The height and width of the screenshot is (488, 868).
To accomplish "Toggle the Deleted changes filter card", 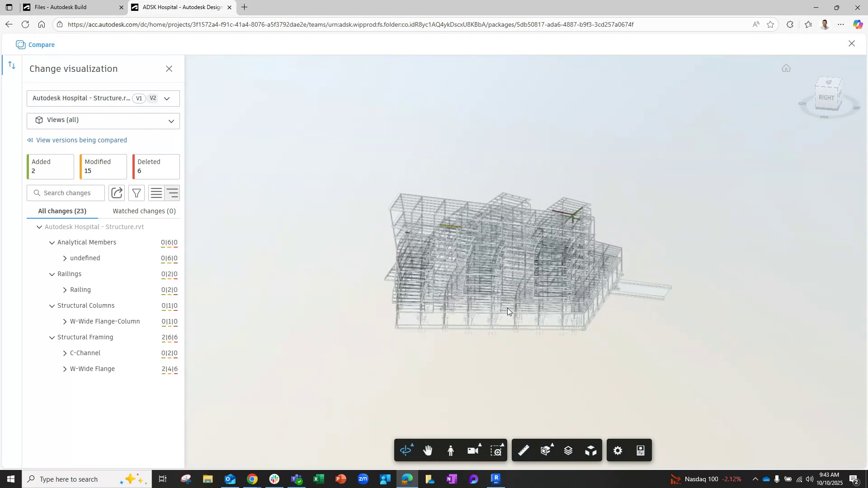I will coord(156,166).
